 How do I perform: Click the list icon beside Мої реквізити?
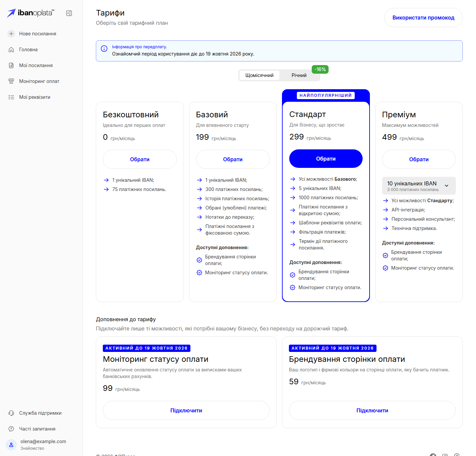pyautogui.click(x=11, y=97)
